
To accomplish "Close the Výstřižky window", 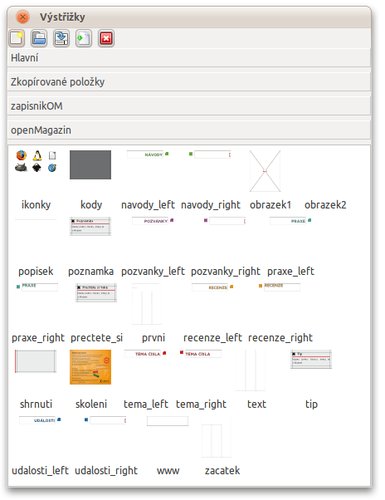I will point(23,17).
